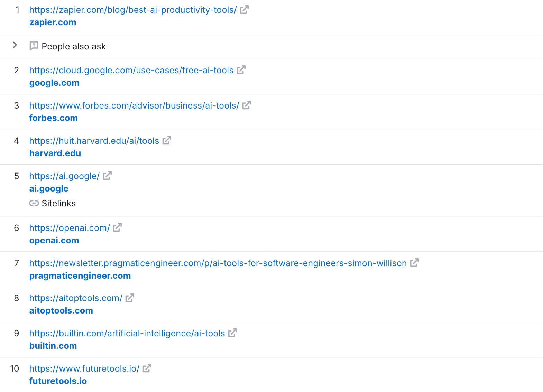Open external link icon for huit.harvard.edu URL
The image size is (543, 392).
click(167, 140)
